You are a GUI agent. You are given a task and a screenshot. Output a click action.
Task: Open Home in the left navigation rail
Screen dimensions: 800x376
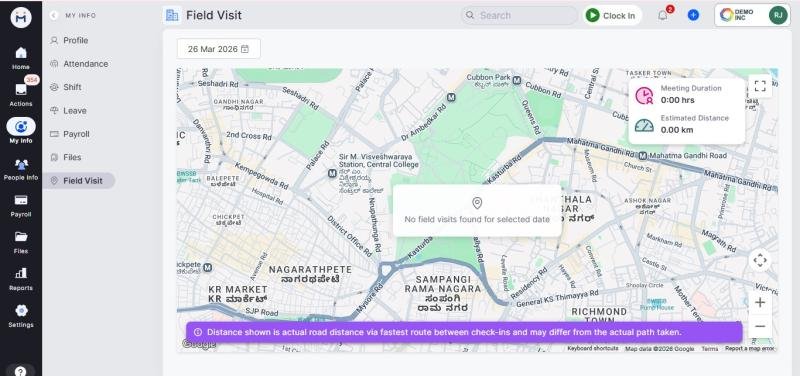pyautogui.click(x=21, y=58)
